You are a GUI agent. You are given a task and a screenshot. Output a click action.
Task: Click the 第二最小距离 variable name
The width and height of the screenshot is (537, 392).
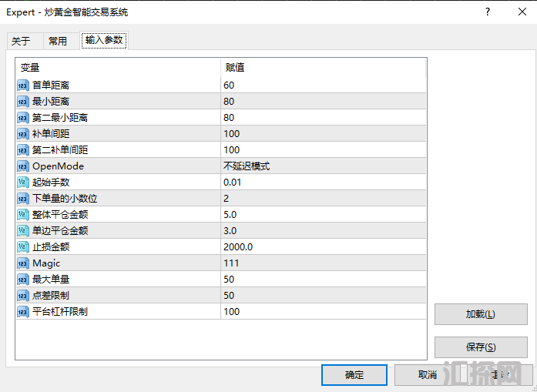coord(60,118)
